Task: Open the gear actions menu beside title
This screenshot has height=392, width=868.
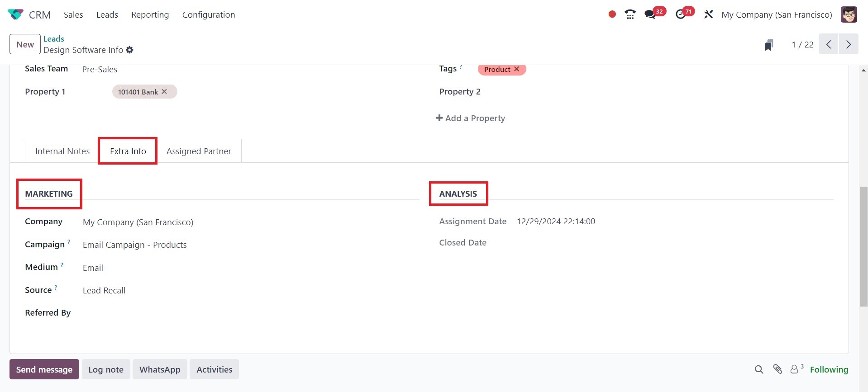Action: 130,50
